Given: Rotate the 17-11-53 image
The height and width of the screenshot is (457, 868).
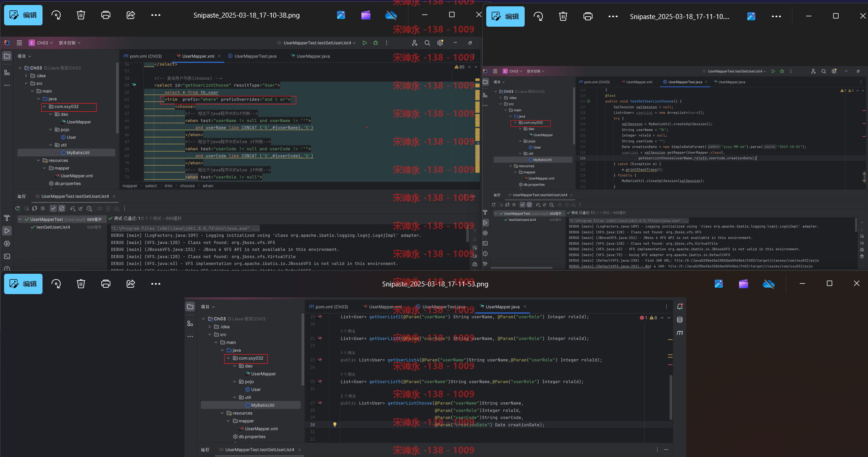Looking at the screenshot, I should tap(56, 284).
